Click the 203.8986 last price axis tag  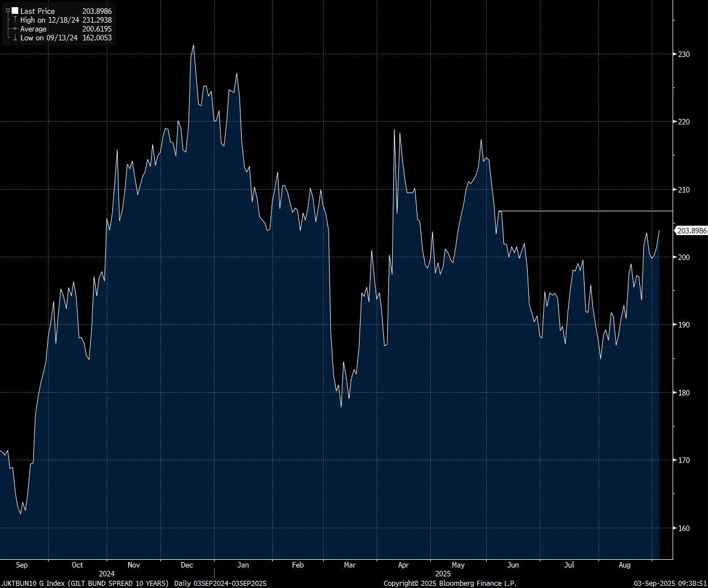[691, 231]
